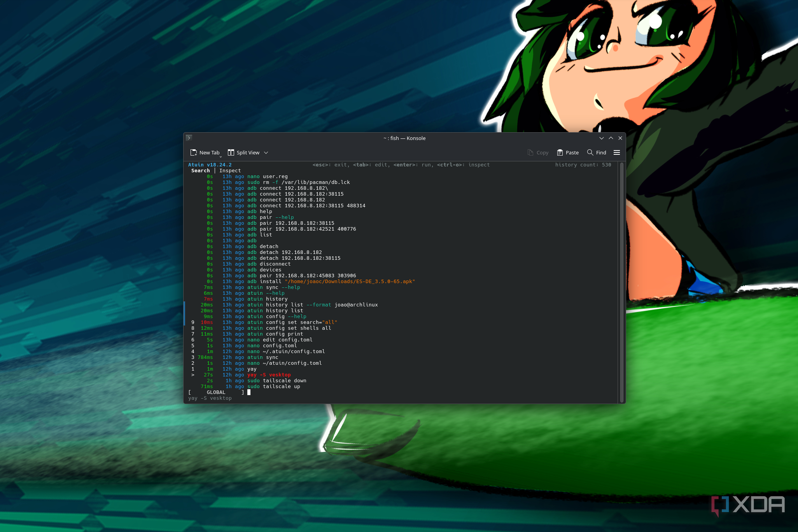Close the Konsole window

(x=620, y=138)
